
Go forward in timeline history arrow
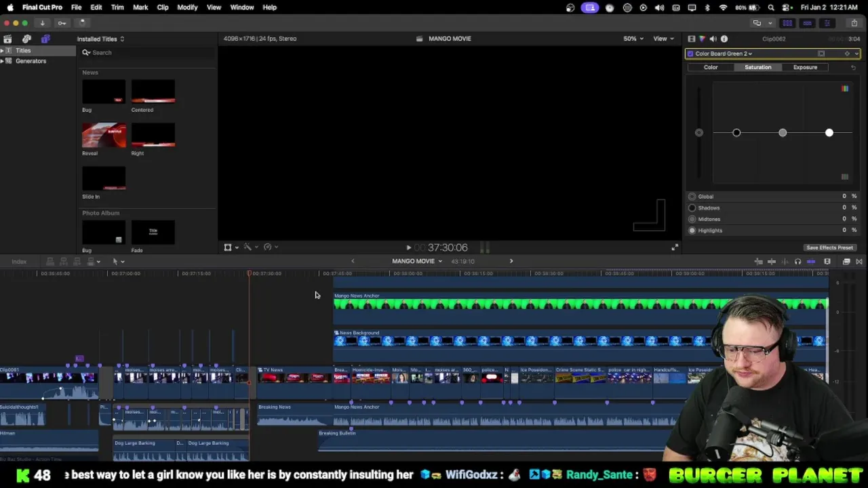pos(511,261)
